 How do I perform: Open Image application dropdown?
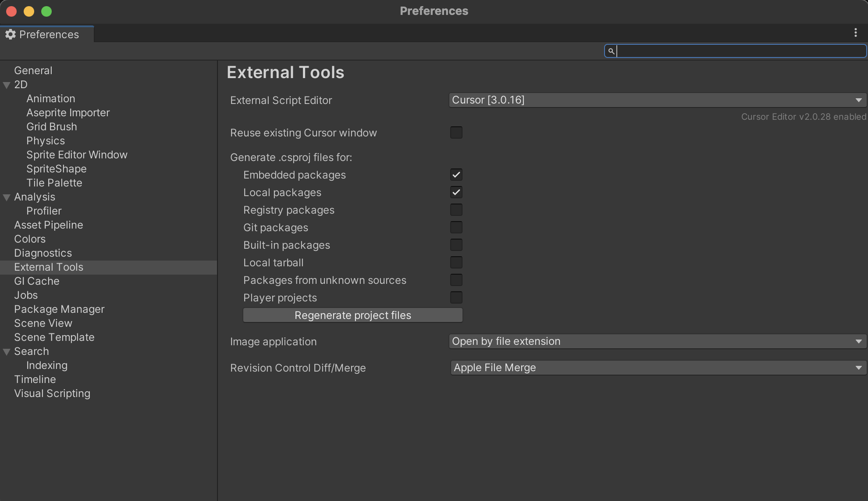point(658,341)
